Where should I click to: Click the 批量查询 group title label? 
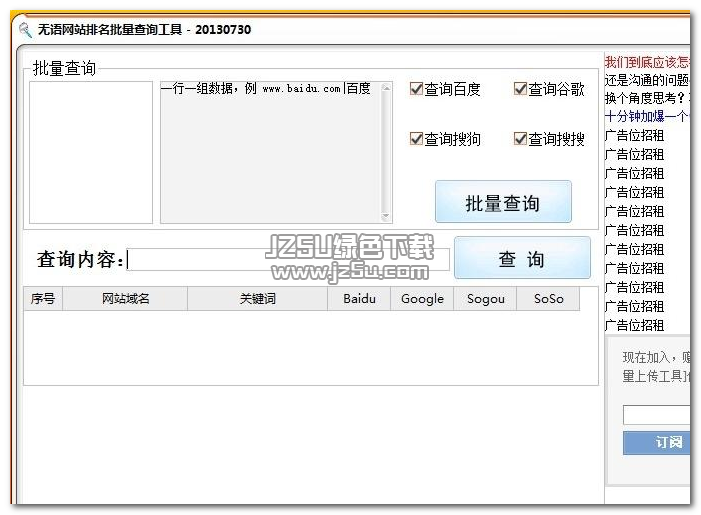pos(64,68)
